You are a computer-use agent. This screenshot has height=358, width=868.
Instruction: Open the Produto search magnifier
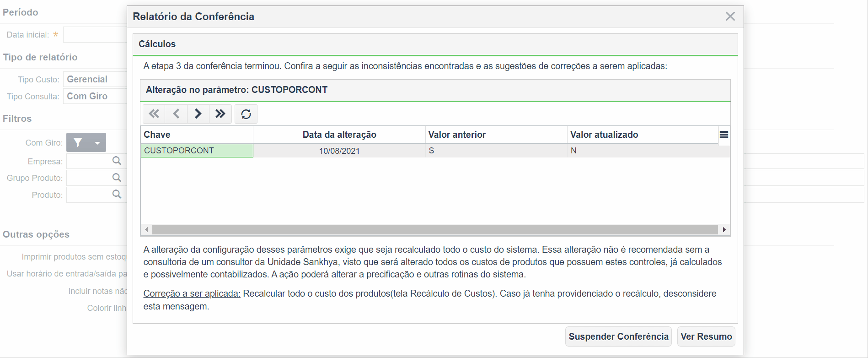point(117,194)
